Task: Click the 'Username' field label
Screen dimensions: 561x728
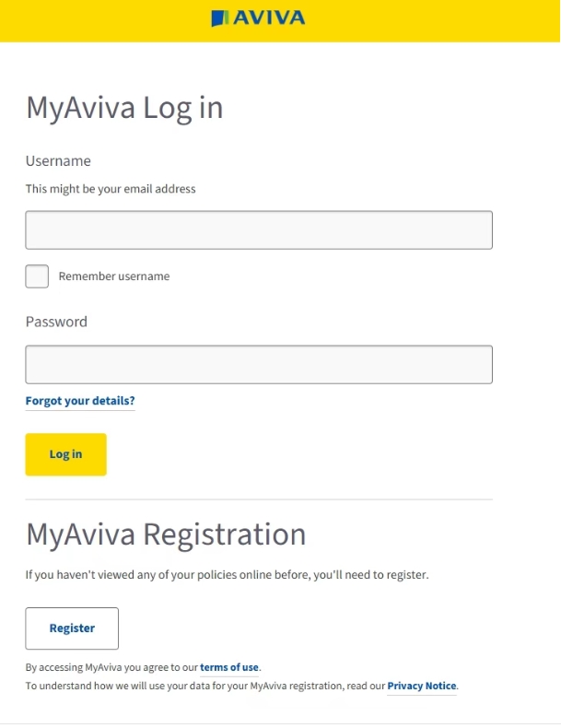Action: point(58,161)
